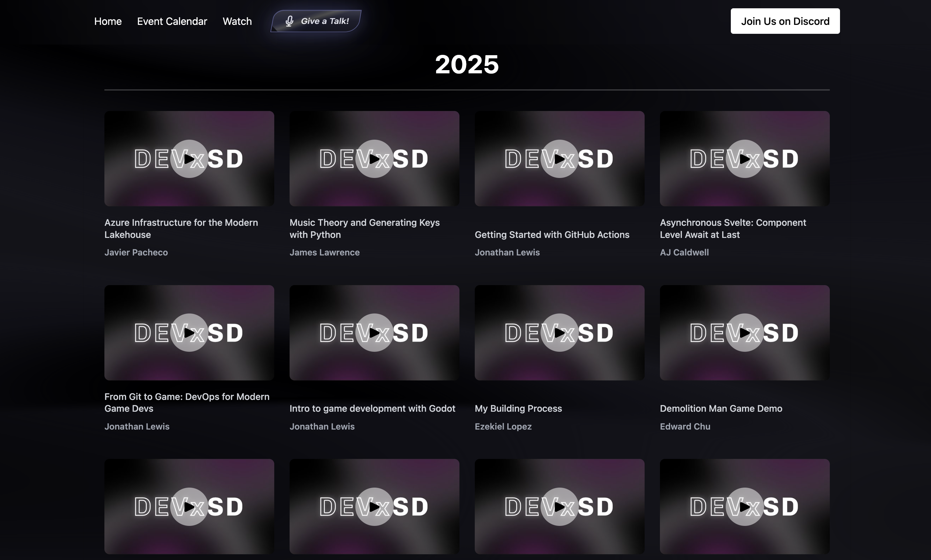Play the Azure Infrastructure video
Viewport: 931px width, 560px height.
189,158
